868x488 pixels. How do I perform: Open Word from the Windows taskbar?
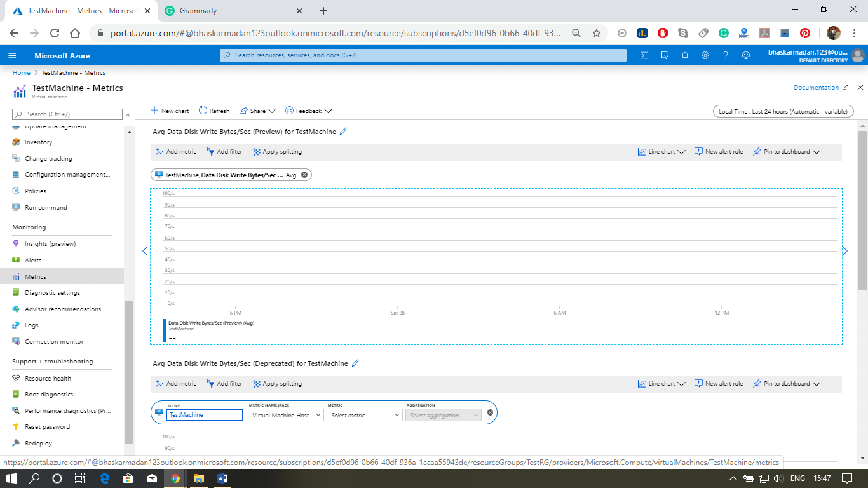point(222,478)
